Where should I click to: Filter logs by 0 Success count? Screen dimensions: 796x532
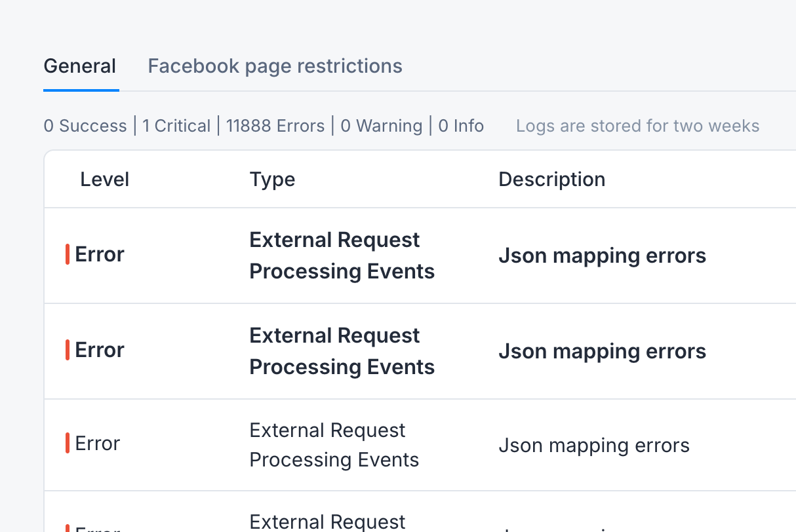85,126
